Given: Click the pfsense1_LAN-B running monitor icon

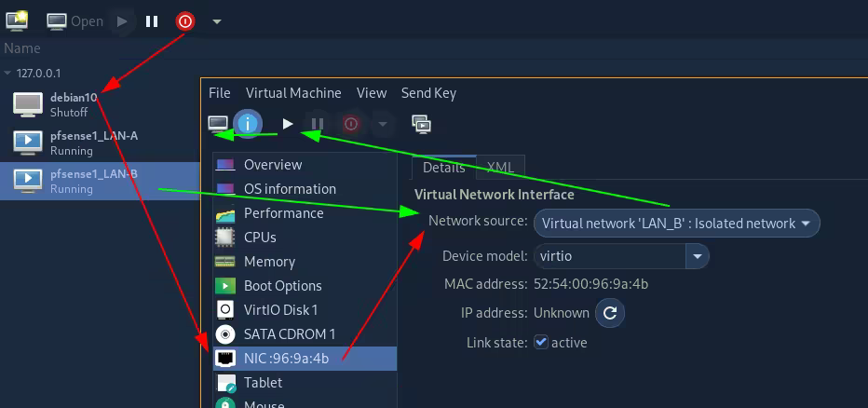Looking at the screenshot, I should (x=28, y=181).
